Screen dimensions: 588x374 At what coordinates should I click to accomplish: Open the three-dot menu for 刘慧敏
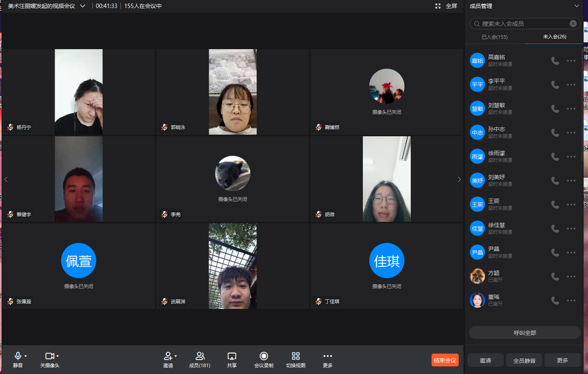[x=571, y=109]
